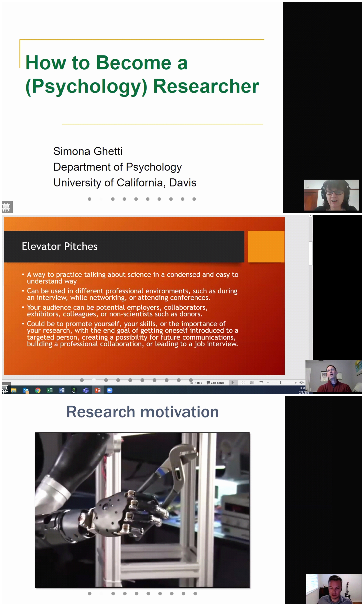Switch to PowerPoint taskbar icon
This screenshot has width=364, height=606.
pyautogui.click(x=98, y=390)
